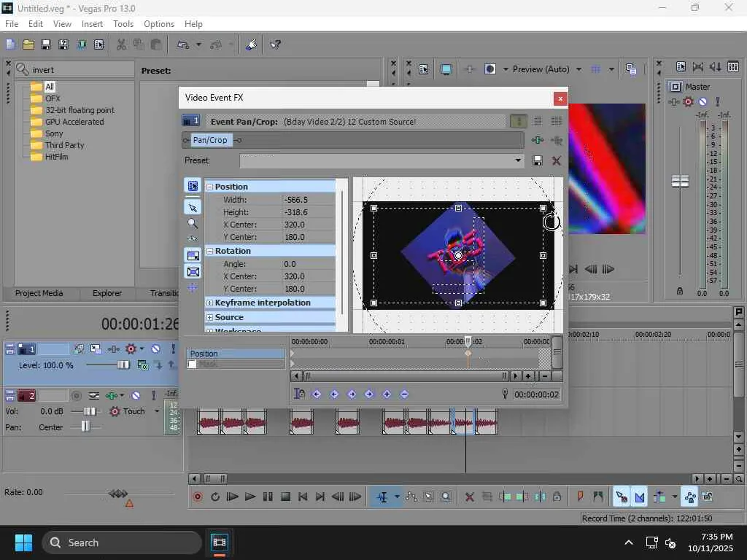Expand the Source section
Screen dimensions: 747x560
point(210,317)
